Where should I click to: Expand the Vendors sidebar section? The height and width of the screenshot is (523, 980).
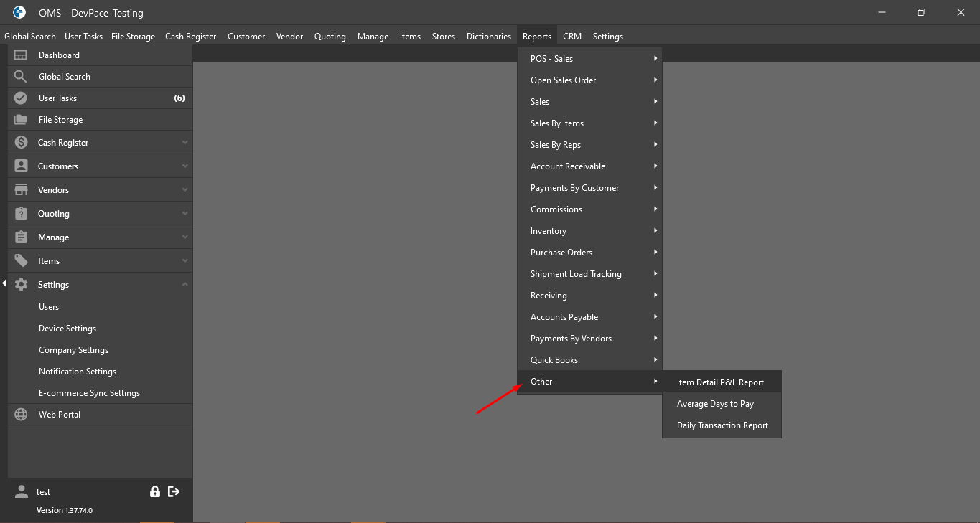[x=185, y=190]
